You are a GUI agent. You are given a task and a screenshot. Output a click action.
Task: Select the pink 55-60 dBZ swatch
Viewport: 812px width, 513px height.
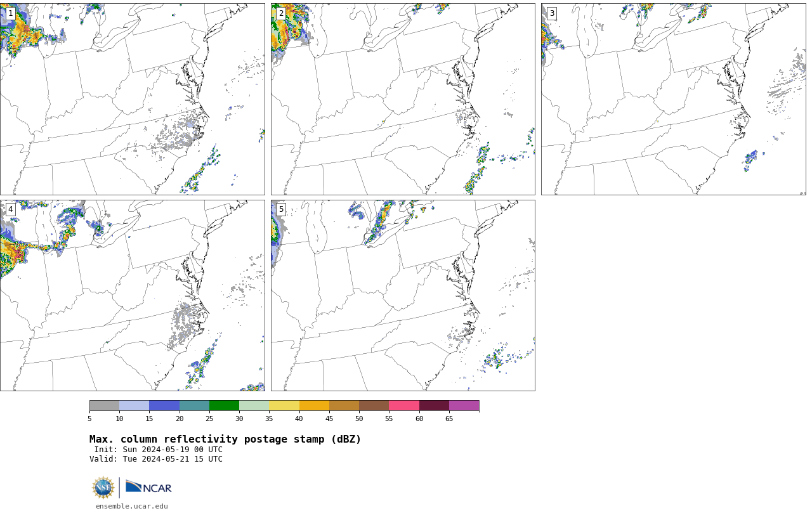[x=404, y=406]
